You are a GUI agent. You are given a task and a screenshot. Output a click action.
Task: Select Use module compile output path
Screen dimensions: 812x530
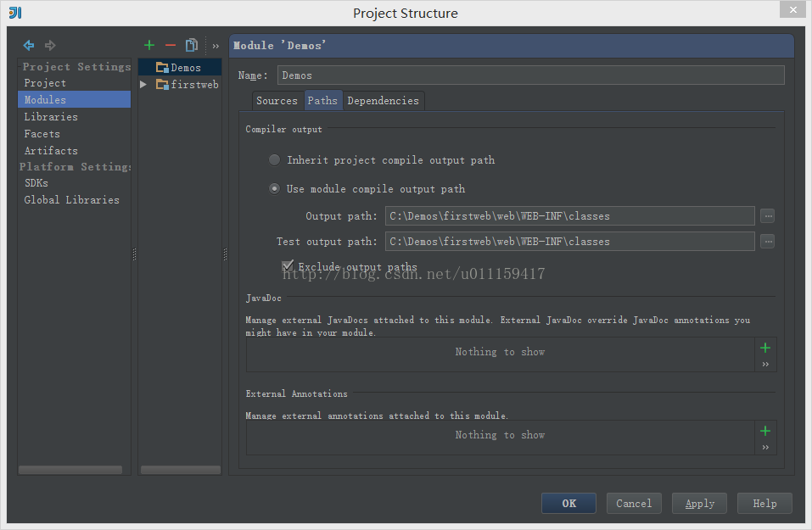(274, 188)
